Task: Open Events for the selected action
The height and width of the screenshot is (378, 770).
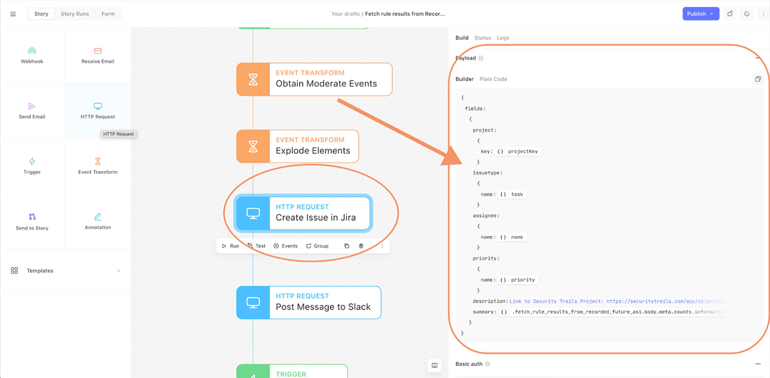Action: [285, 246]
